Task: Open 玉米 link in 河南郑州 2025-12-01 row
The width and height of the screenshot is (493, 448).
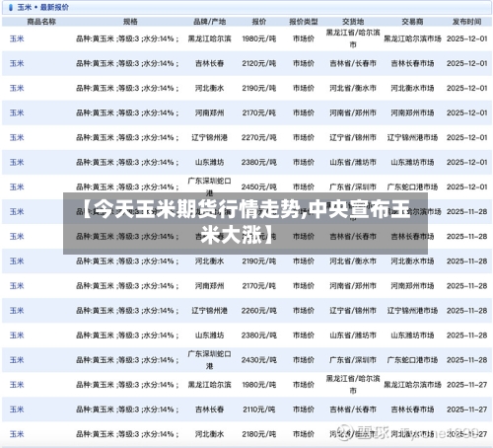Action: [x=17, y=112]
